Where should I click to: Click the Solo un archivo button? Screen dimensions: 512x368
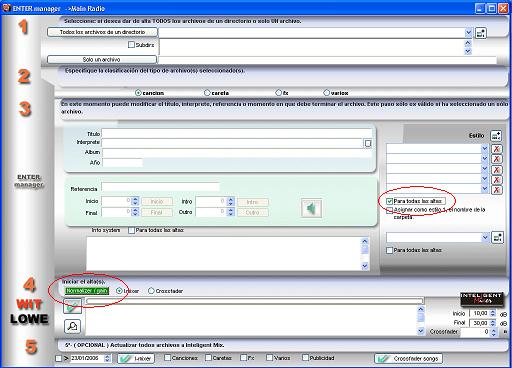(x=102, y=59)
